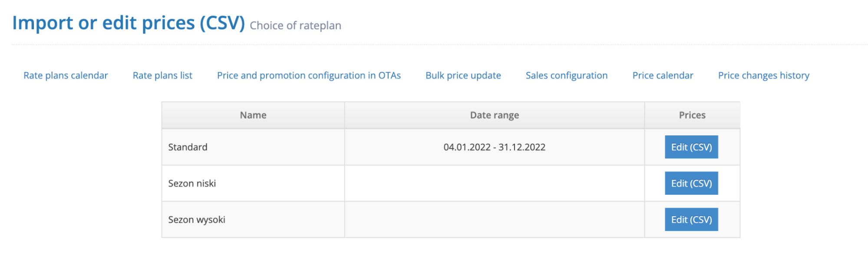Viewport: 868px width, 267px height.
Task: Open the Rate plans calendar tab
Action: [66, 76]
